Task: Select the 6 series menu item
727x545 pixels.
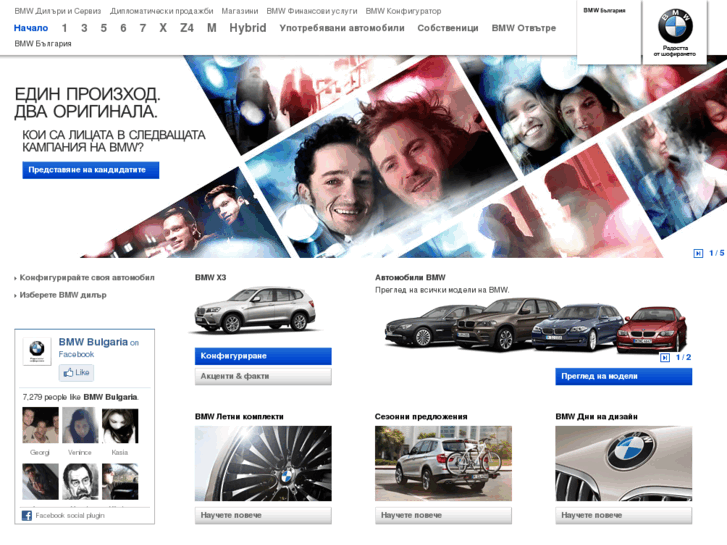Action: click(x=123, y=28)
